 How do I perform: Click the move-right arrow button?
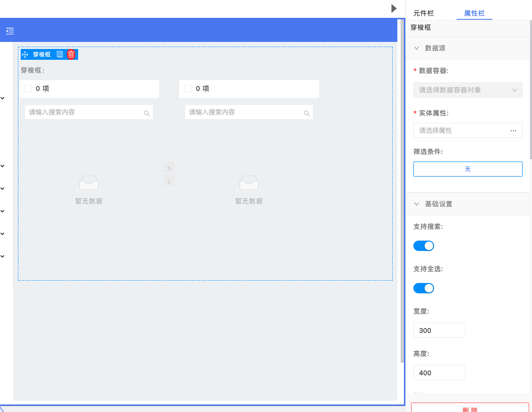(169, 168)
